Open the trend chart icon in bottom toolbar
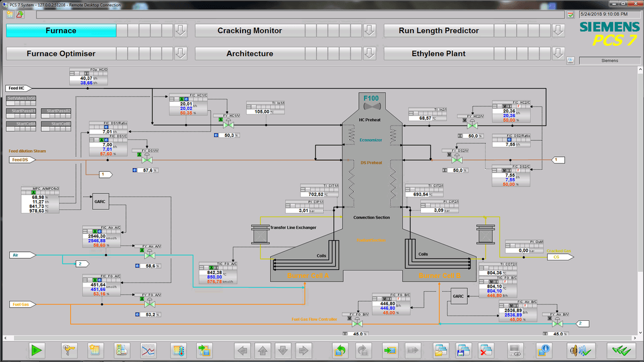 tap(148, 350)
